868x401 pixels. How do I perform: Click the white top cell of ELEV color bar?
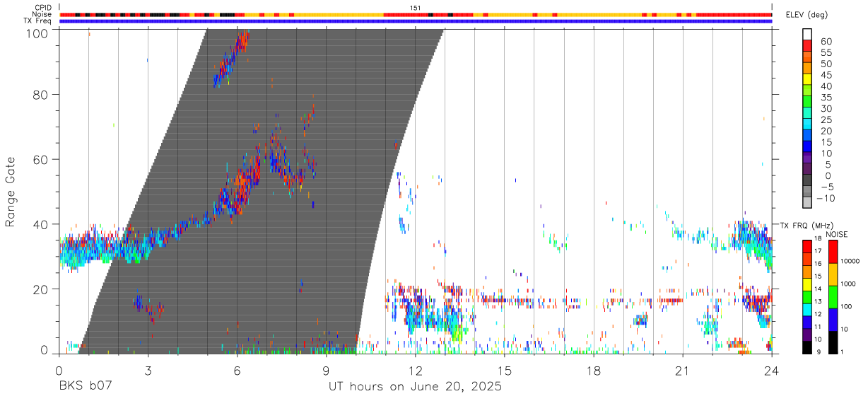click(x=807, y=34)
